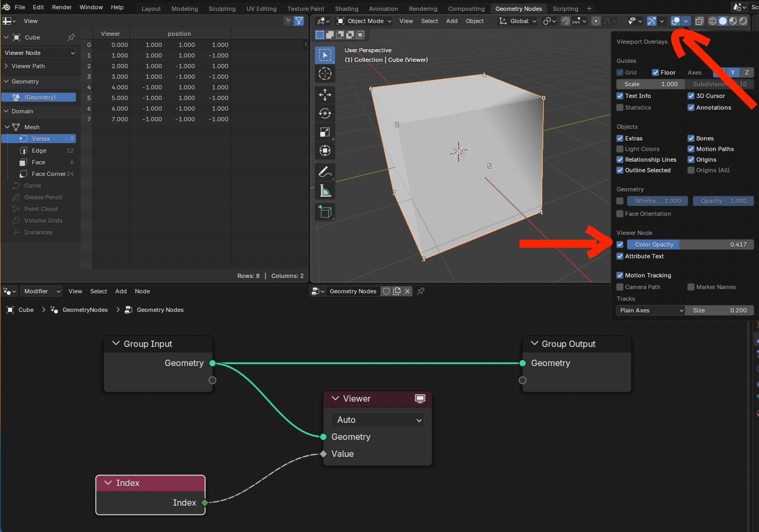
Task: Switch to wireframe viewport shading
Action: coord(713,21)
